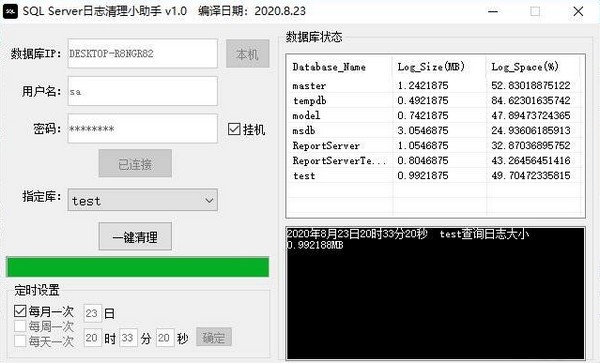
Task: Click the hour field showing 20
Action: click(x=93, y=338)
